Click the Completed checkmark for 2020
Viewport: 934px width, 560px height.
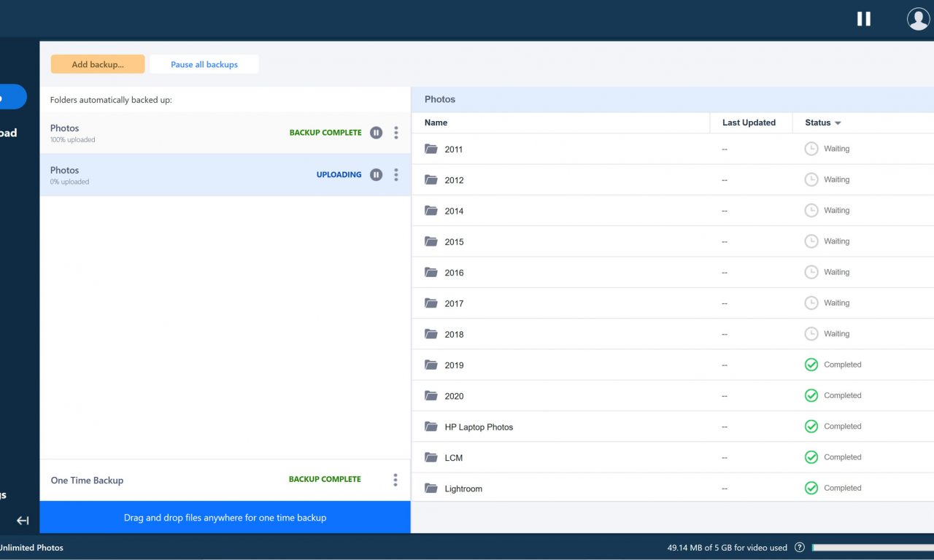point(811,395)
